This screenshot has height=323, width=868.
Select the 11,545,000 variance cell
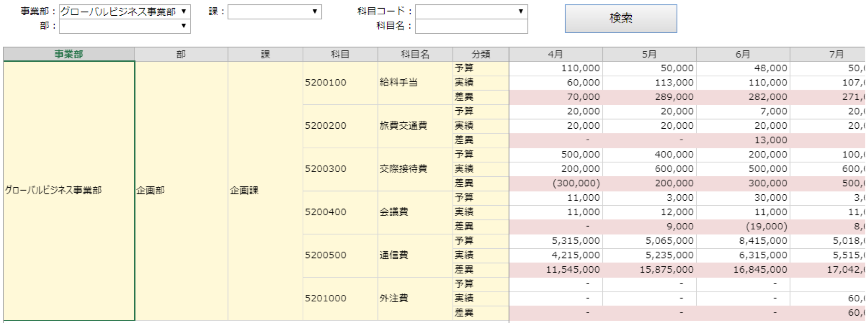point(556,269)
